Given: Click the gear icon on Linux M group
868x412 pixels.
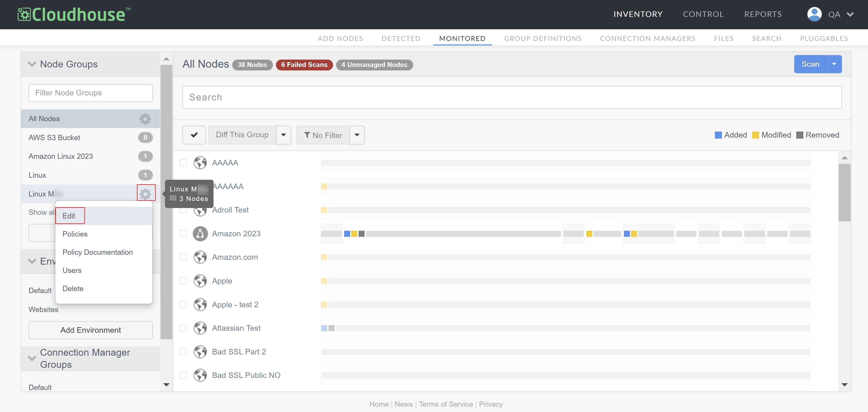Looking at the screenshot, I should point(146,194).
